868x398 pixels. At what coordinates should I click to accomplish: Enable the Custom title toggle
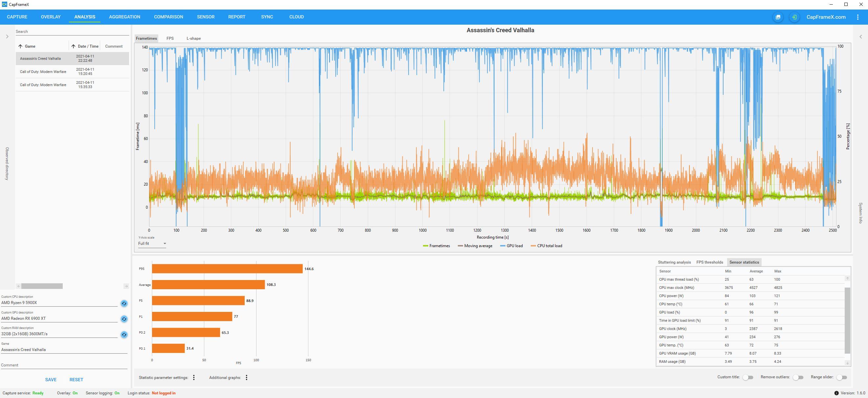(748, 377)
